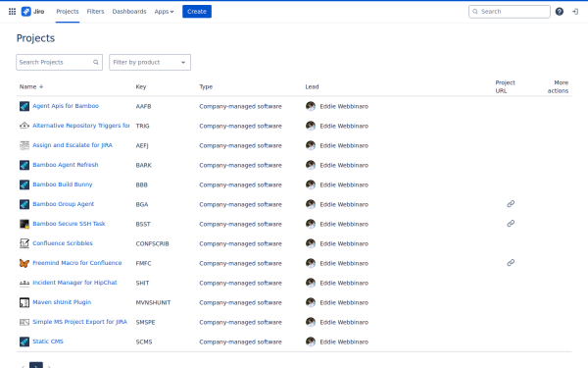This screenshot has width=588, height=368.
Task: Click Simple MS Project Export avatar
Action: pos(24,322)
